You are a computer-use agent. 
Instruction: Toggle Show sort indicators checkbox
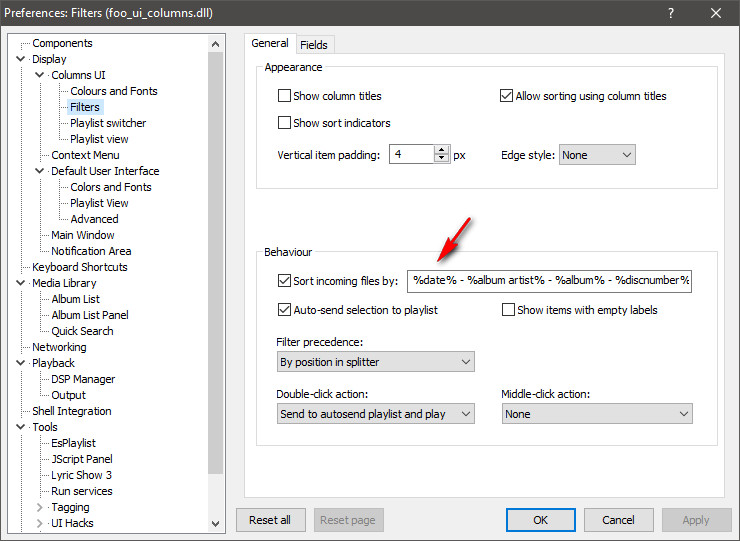tap(285, 123)
